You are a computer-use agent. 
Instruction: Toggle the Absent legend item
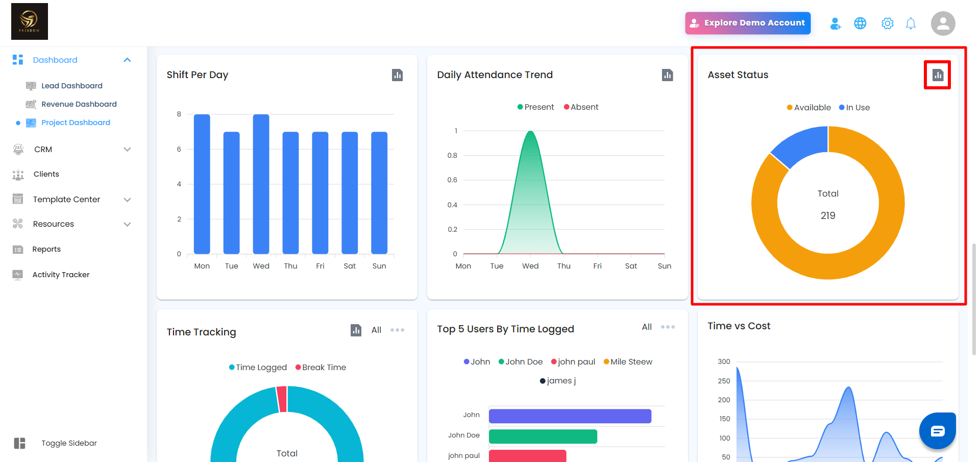(x=581, y=107)
